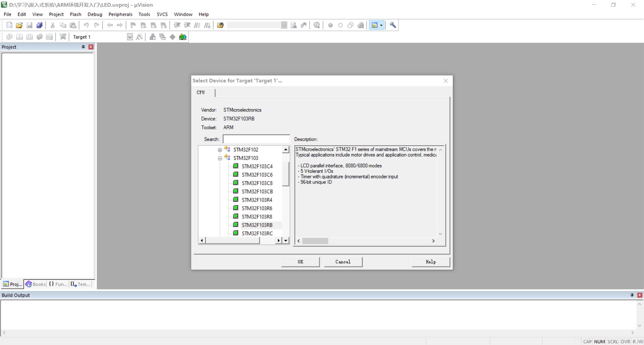Close the Select Device dialog

pos(446,81)
